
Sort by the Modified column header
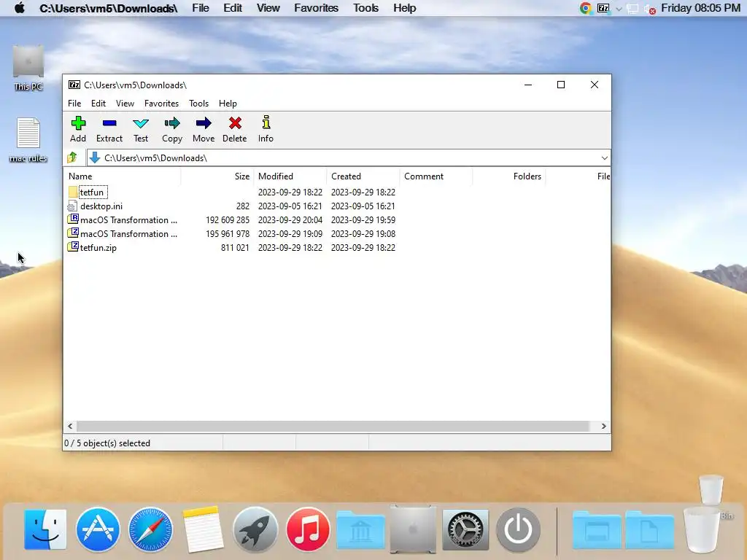click(x=290, y=176)
